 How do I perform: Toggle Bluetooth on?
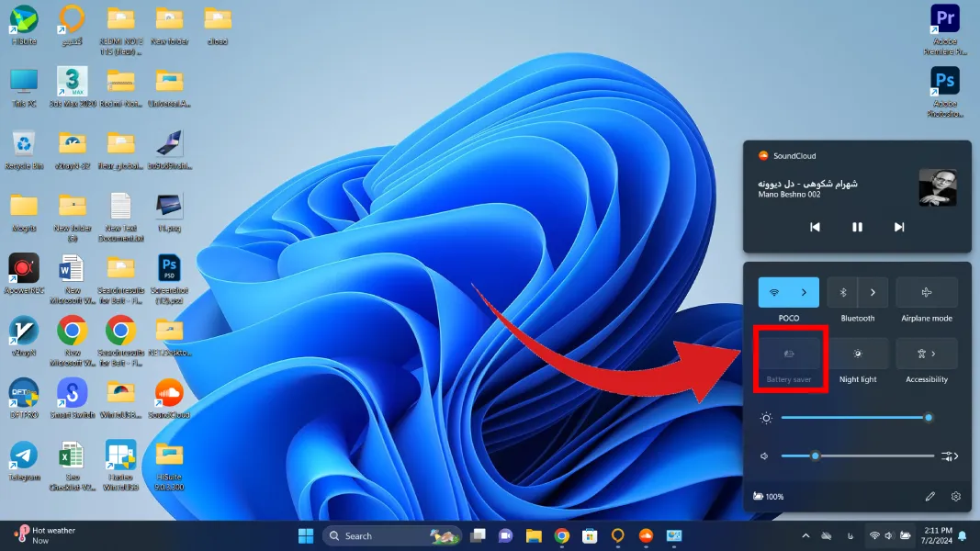tap(842, 292)
